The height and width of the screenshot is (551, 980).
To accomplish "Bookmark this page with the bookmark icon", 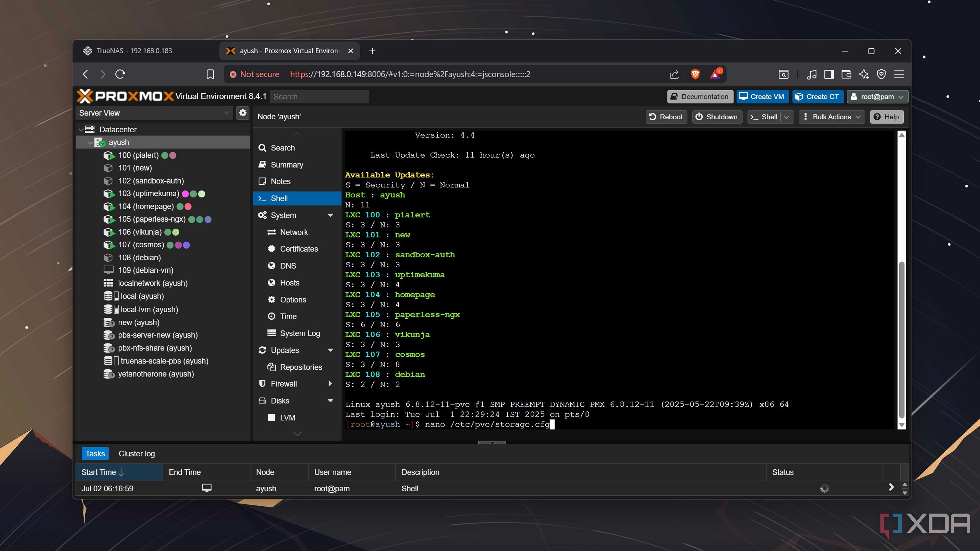I will tap(210, 74).
